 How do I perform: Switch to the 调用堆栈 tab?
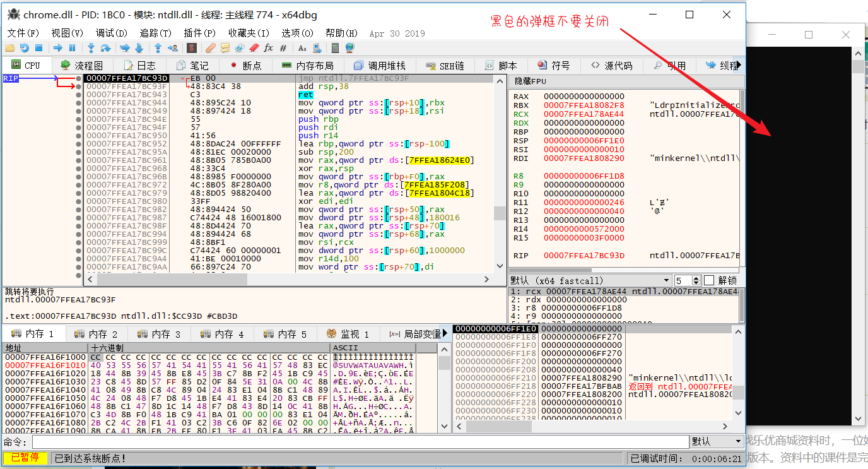[x=379, y=65]
